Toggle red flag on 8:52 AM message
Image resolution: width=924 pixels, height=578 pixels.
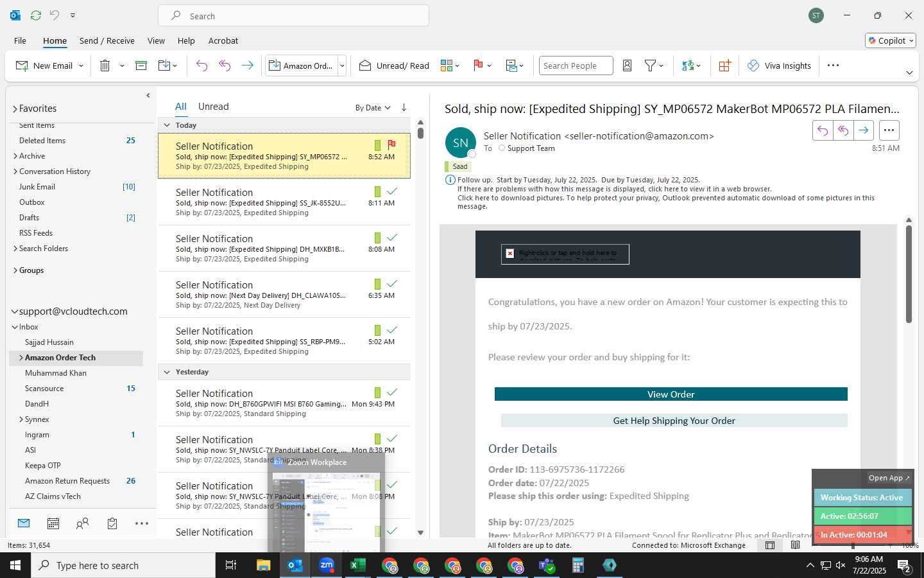391,145
